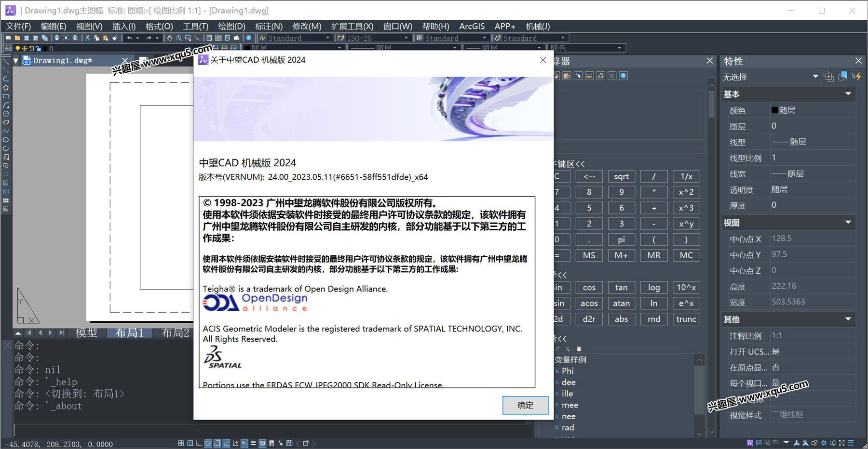Click the acos calculator button
This screenshot has width=868, height=449.
589,303
